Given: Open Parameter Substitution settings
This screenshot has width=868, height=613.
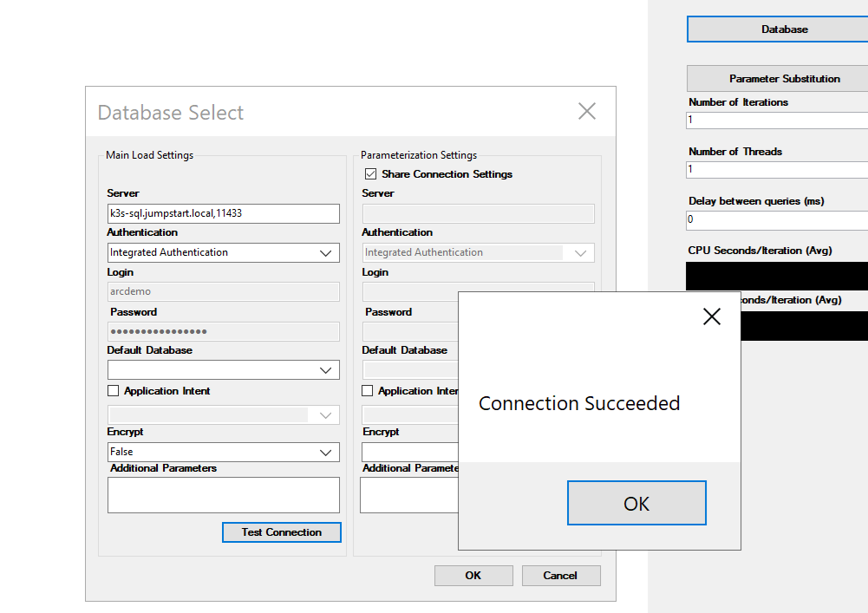Looking at the screenshot, I should [784, 79].
